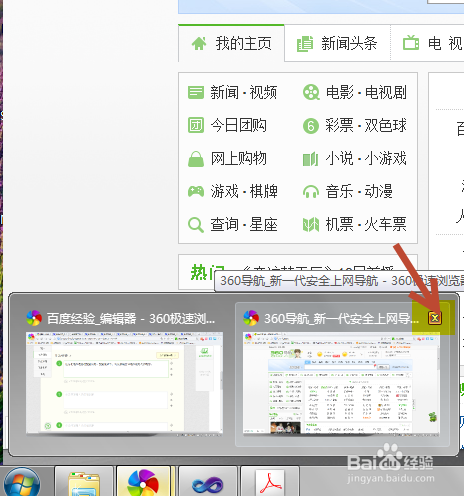Click the browser logo on the 360导航 preview
Viewport: 464px width, 496px height.
(251, 318)
